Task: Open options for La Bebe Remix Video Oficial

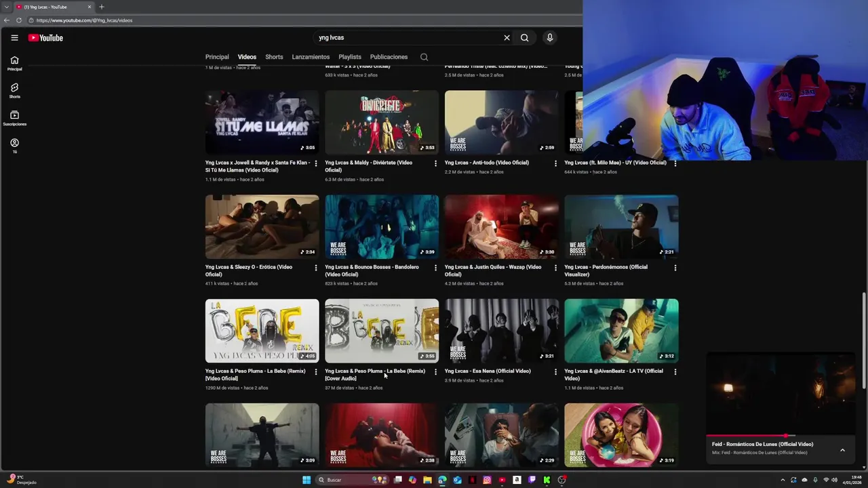Action: 316,372
